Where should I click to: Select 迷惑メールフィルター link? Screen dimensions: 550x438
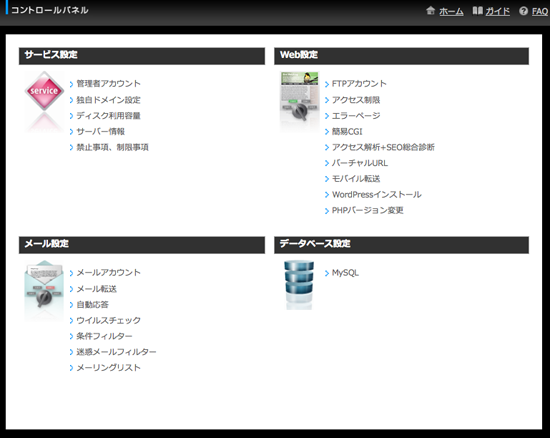pyautogui.click(x=116, y=352)
